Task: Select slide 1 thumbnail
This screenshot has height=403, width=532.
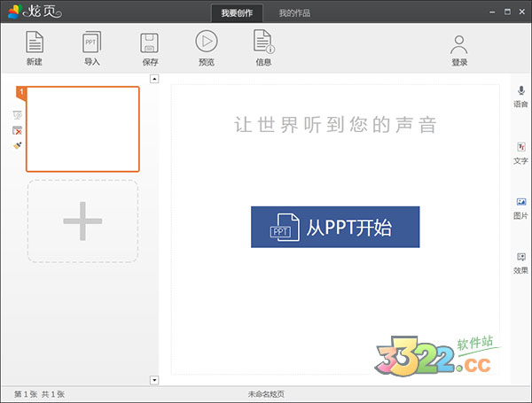Action: tap(82, 129)
